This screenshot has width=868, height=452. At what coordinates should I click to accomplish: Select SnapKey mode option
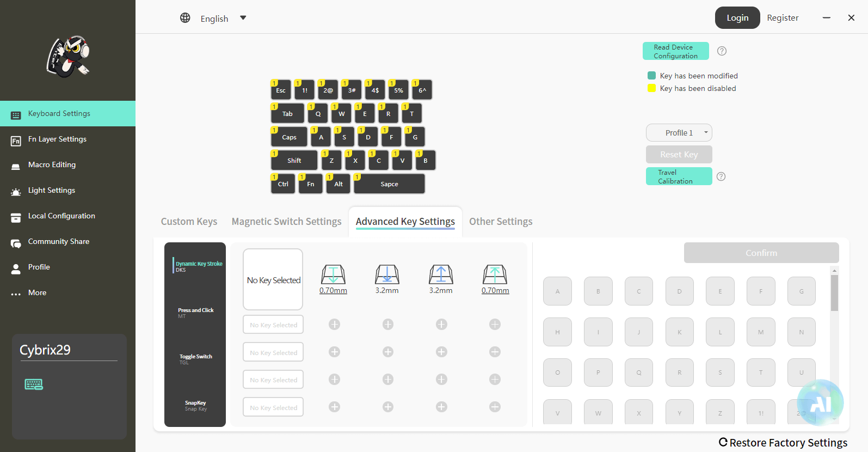coord(196,405)
